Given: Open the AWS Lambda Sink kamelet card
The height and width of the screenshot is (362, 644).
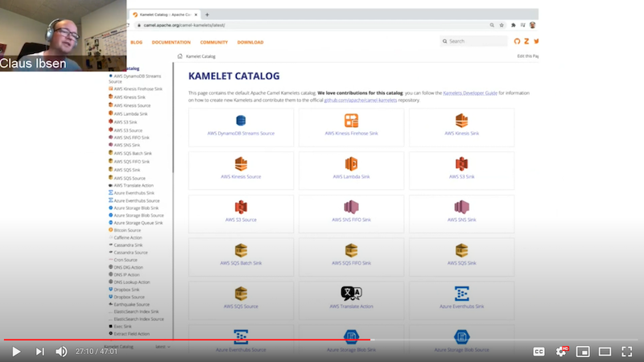Looking at the screenshot, I should 351,170.
